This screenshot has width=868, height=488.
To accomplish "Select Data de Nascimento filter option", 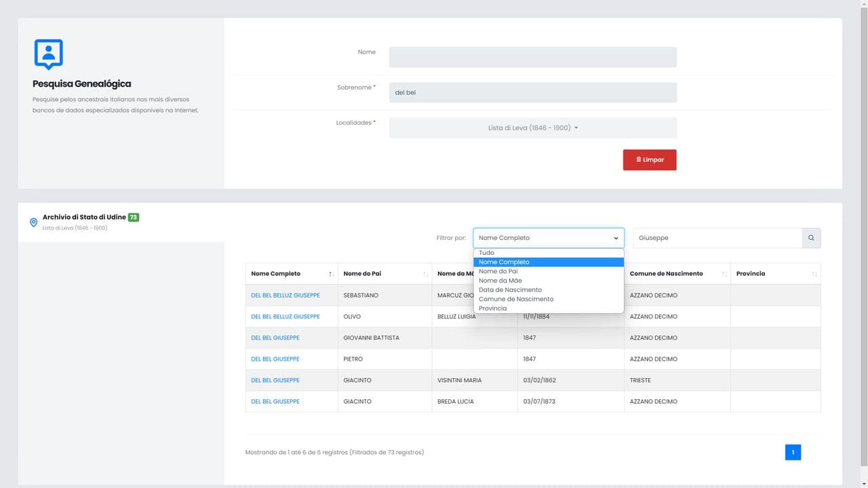I will click(x=510, y=290).
